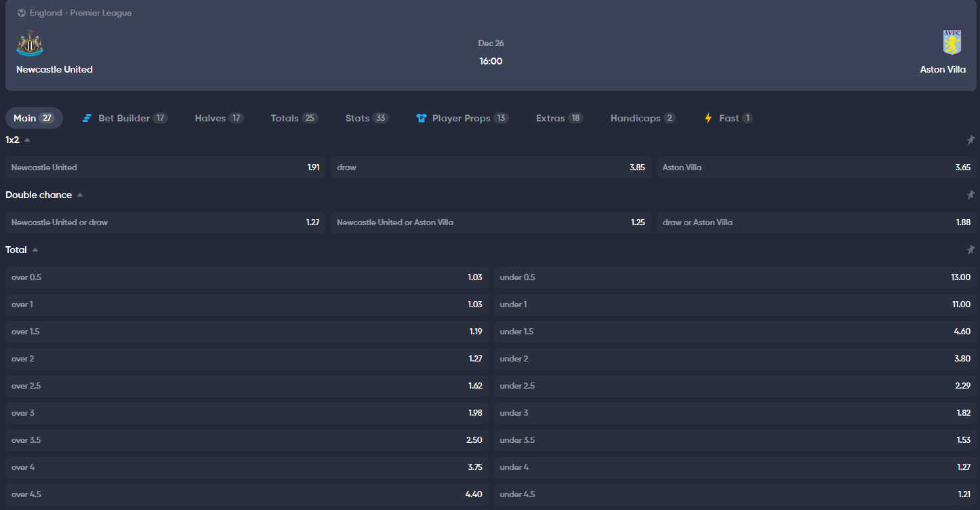Select over 3 at 1.98
This screenshot has height=510, width=980.
click(x=247, y=413)
